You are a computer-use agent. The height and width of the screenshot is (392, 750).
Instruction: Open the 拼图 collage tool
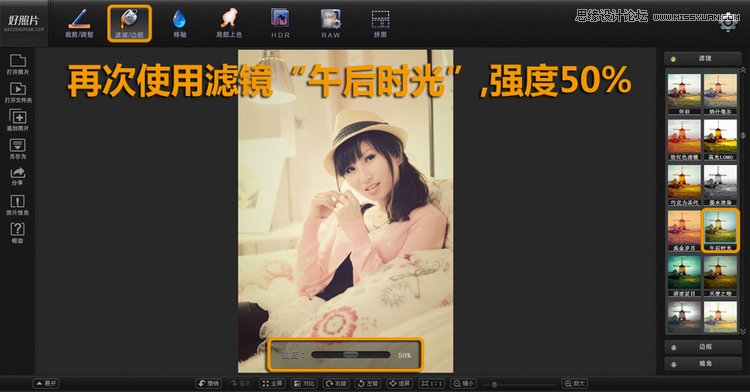click(380, 23)
